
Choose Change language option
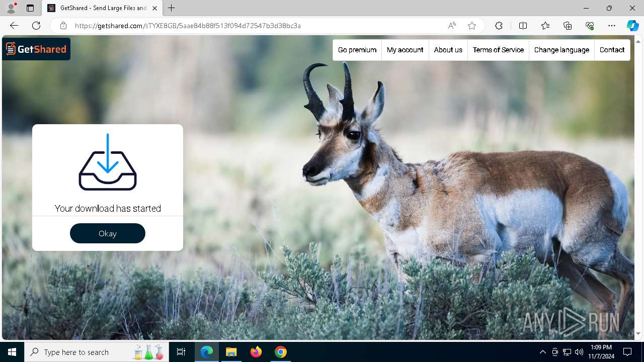pos(561,50)
